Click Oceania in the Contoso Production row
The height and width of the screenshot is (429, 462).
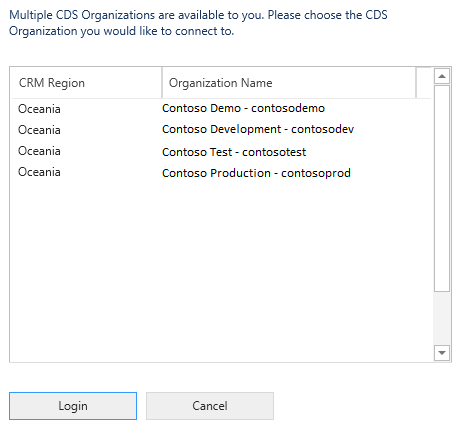[x=39, y=172]
